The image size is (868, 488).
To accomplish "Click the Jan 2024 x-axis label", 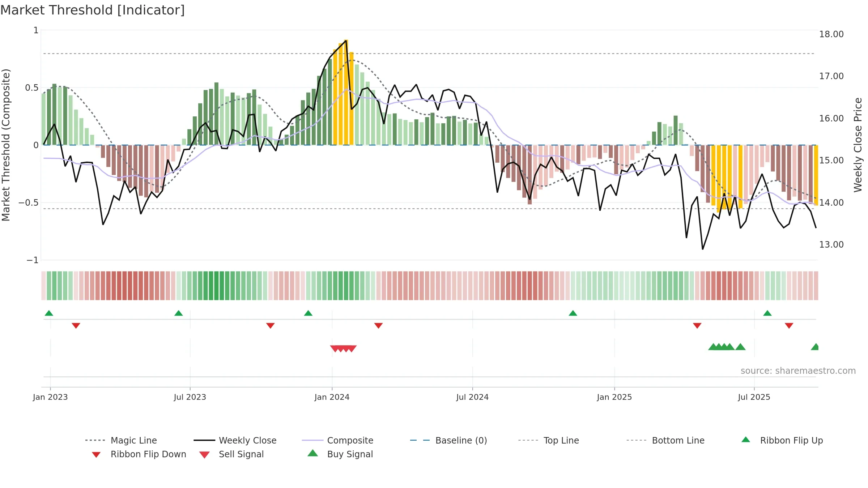I will click(332, 397).
